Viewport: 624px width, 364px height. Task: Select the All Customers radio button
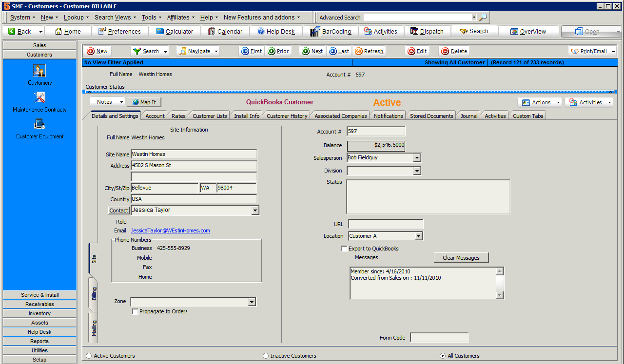(x=443, y=356)
